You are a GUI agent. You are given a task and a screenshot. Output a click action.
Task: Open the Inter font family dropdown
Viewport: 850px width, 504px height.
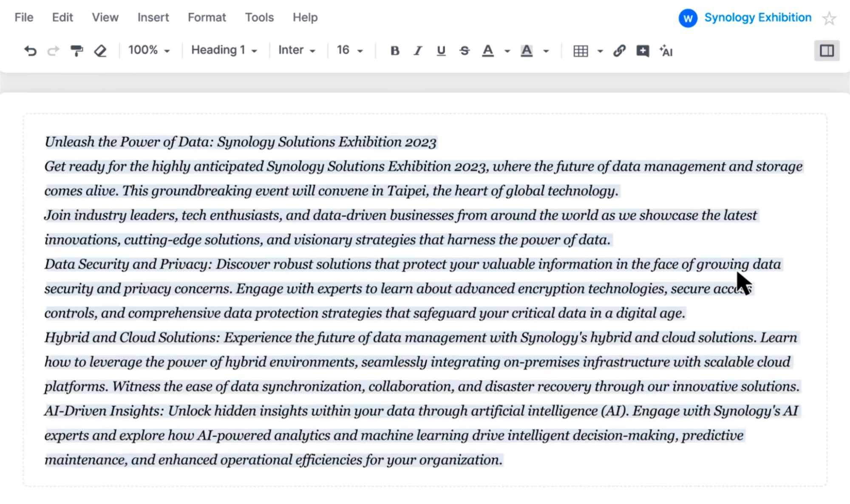[x=297, y=50]
